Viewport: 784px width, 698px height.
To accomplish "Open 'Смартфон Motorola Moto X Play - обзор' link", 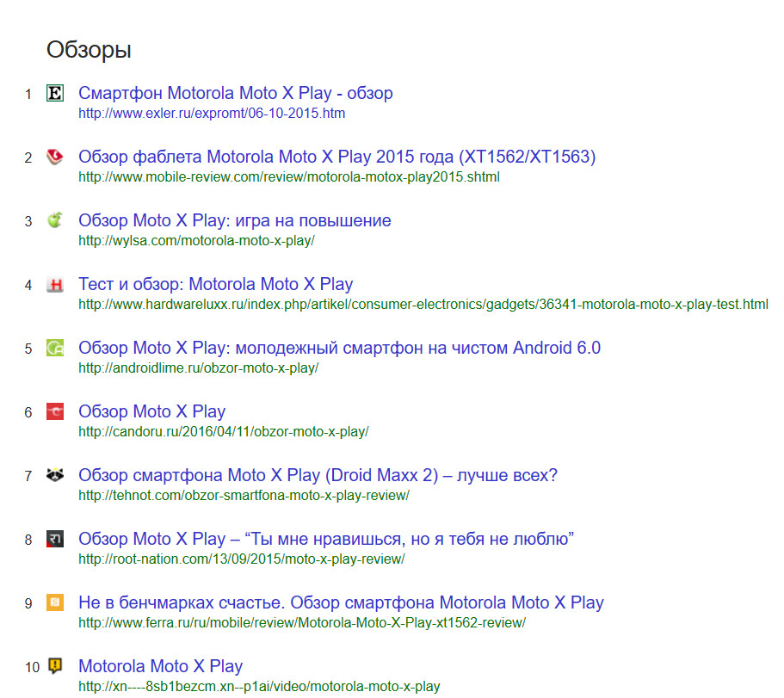I will (235, 93).
